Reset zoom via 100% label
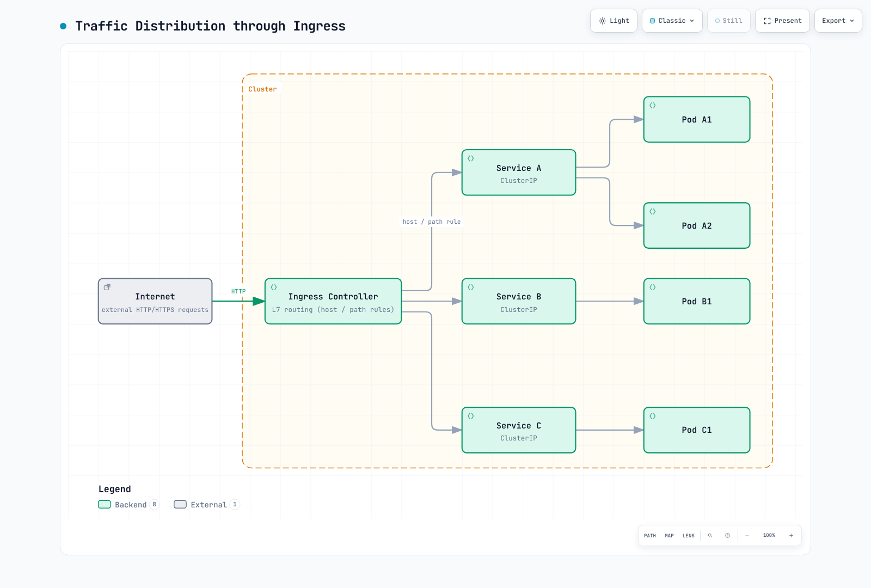 point(769,536)
